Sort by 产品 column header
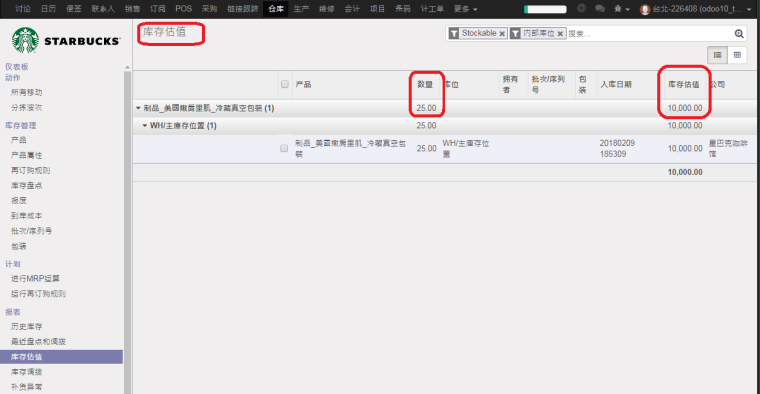The width and height of the screenshot is (760, 394). click(x=303, y=84)
